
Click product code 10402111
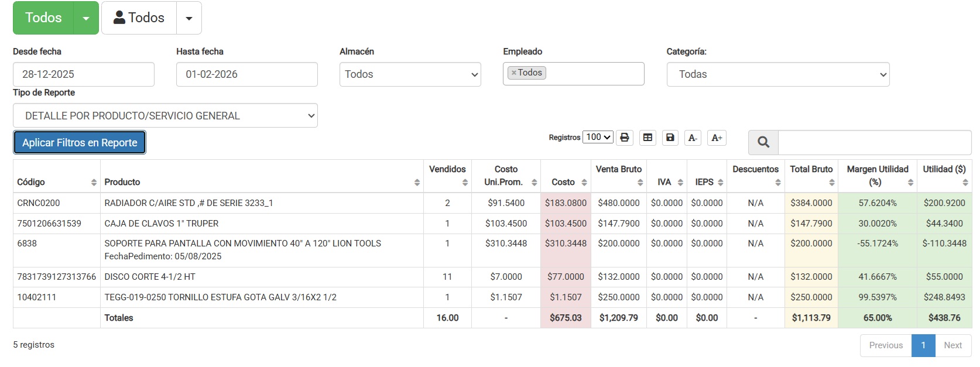pyautogui.click(x=37, y=297)
